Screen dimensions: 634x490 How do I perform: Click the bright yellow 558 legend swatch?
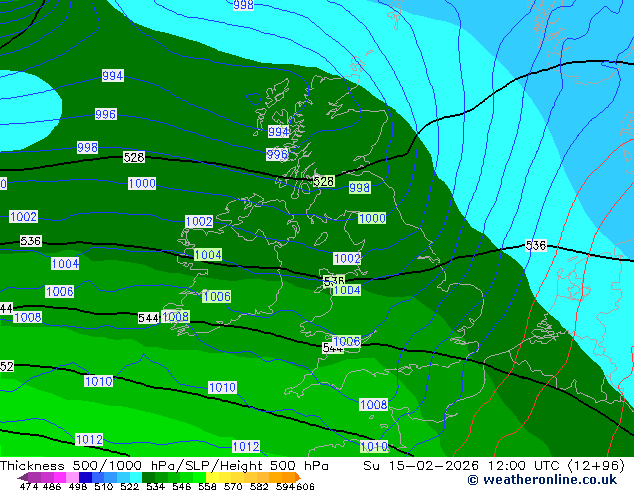click(x=212, y=477)
